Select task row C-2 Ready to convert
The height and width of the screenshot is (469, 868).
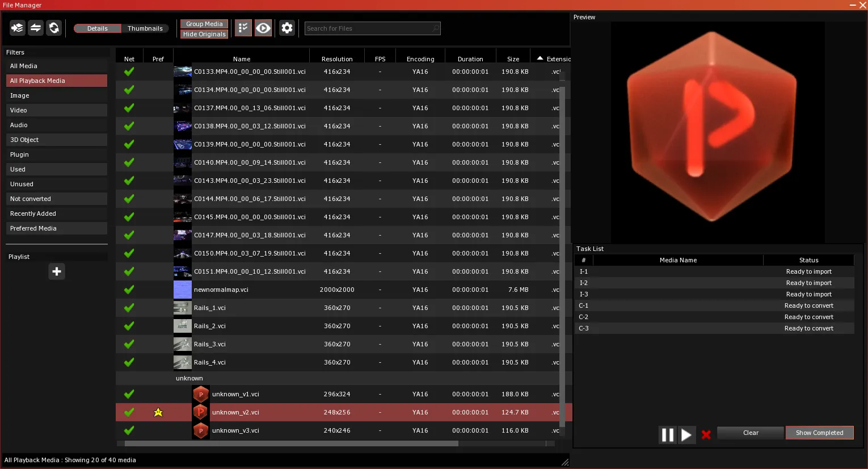click(x=714, y=317)
